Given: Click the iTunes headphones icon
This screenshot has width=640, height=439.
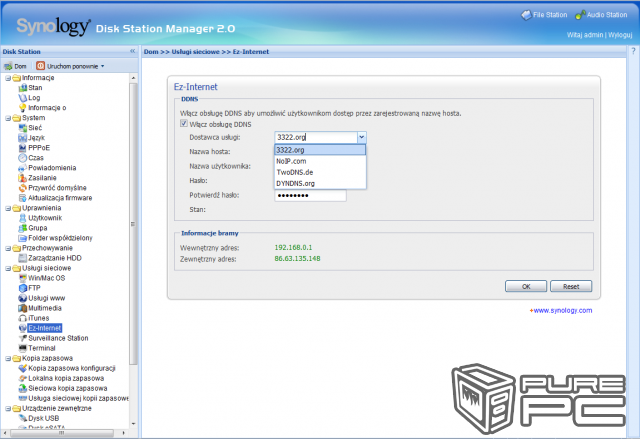Looking at the screenshot, I should [x=23, y=318].
